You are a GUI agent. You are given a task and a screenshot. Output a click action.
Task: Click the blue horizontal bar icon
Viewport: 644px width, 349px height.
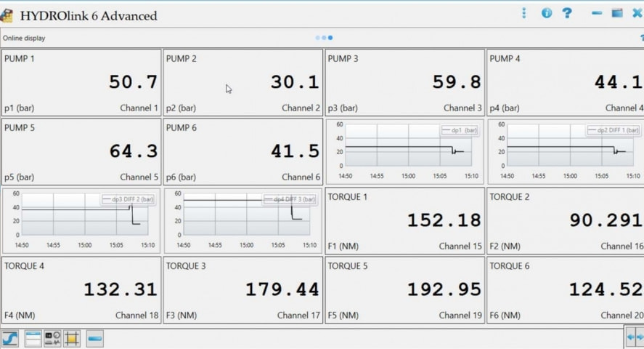point(95,338)
